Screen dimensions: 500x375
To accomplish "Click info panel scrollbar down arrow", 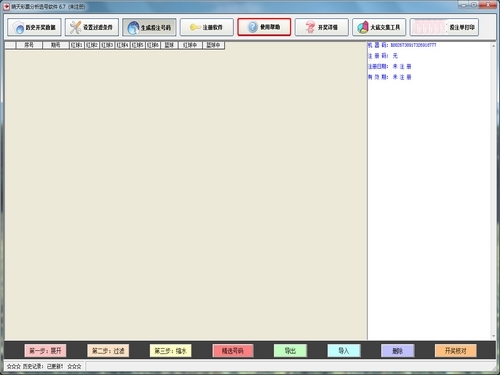I will 493,336.
